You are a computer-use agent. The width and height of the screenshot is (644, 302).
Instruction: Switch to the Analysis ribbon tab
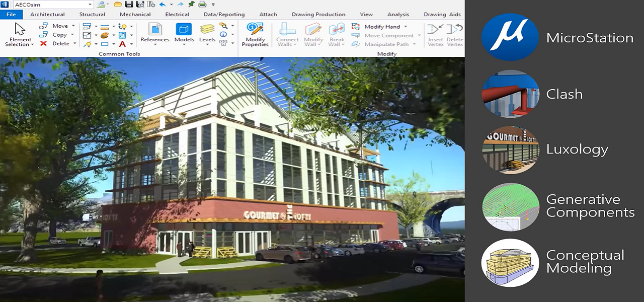click(x=398, y=15)
